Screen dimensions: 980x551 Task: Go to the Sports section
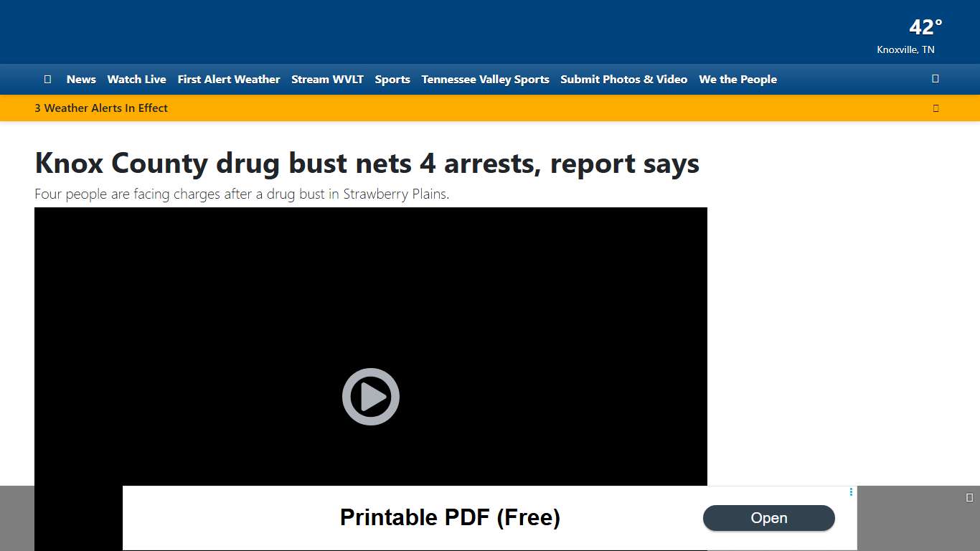(392, 80)
